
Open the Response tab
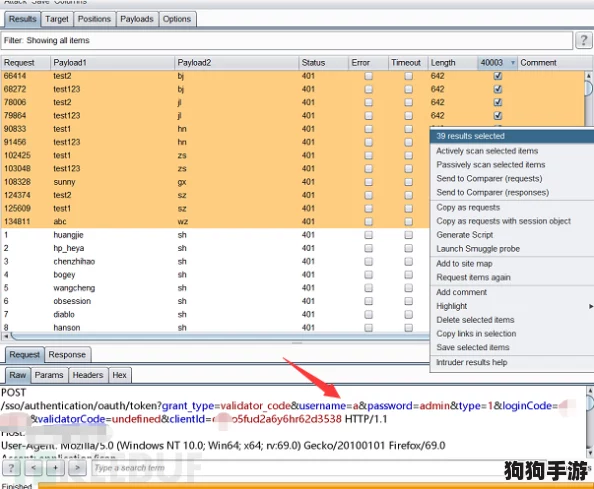[67, 355]
